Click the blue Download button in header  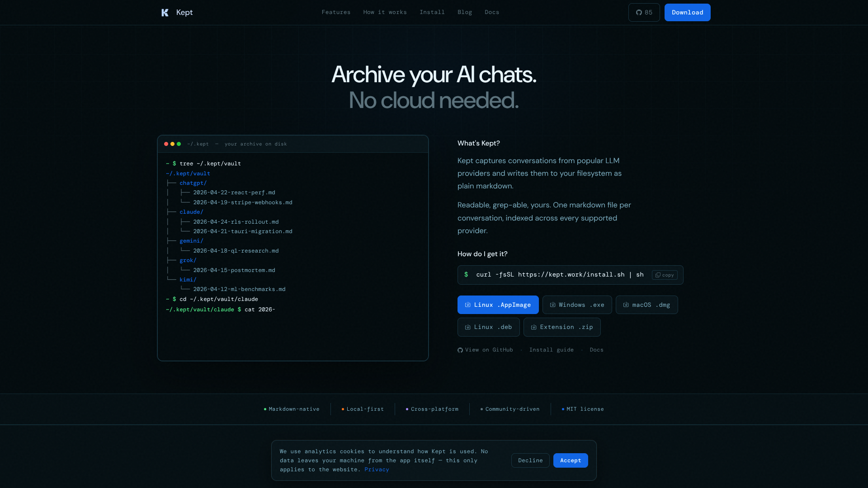click(x=687, y=13)
